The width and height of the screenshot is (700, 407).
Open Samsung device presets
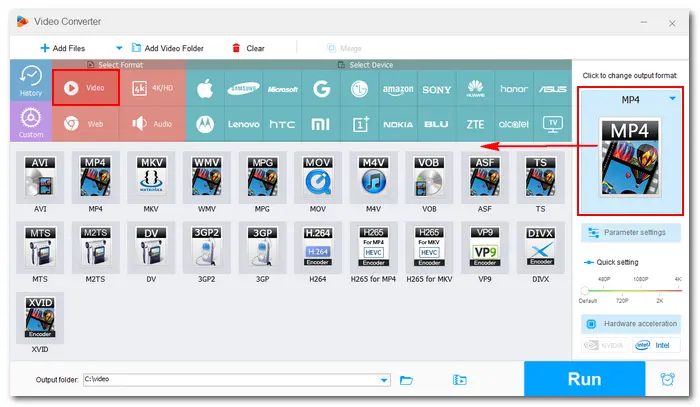pyautogui.click(x=243, y=88)
